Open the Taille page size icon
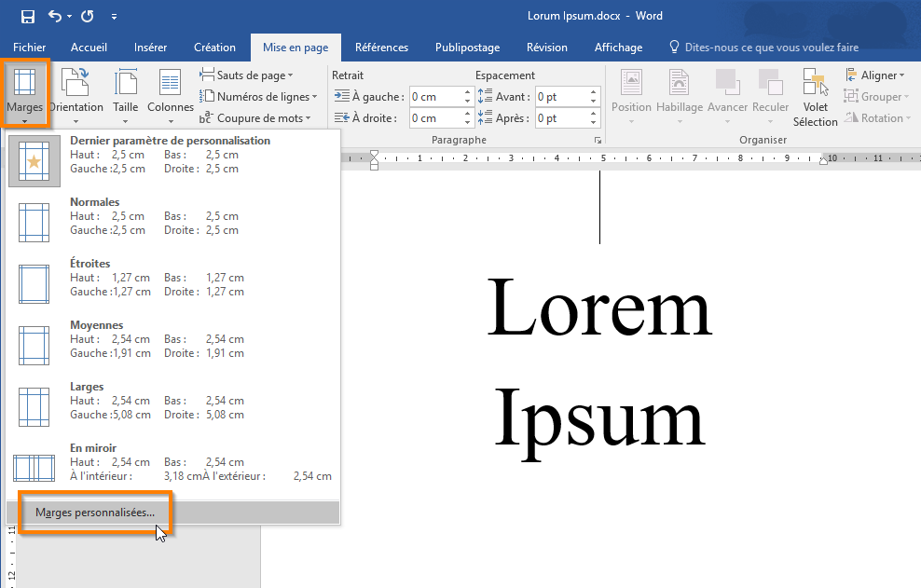The image size is (921, 588). pos(126,82)
